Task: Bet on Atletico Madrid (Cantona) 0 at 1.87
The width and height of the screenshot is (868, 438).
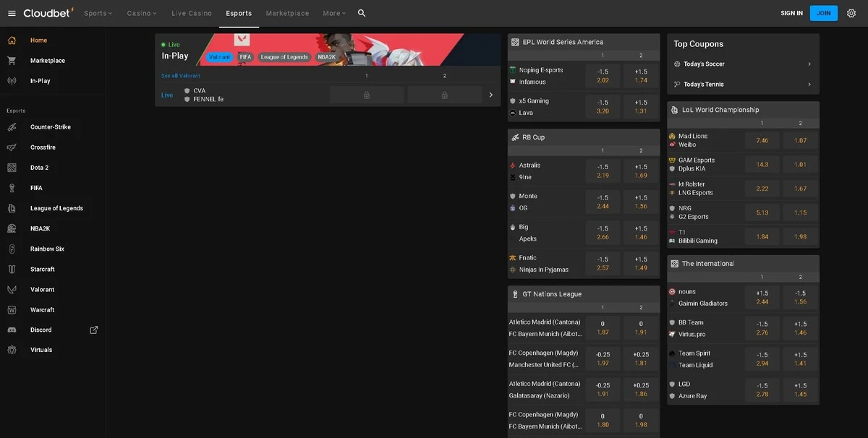Action: tap(603, 328)
